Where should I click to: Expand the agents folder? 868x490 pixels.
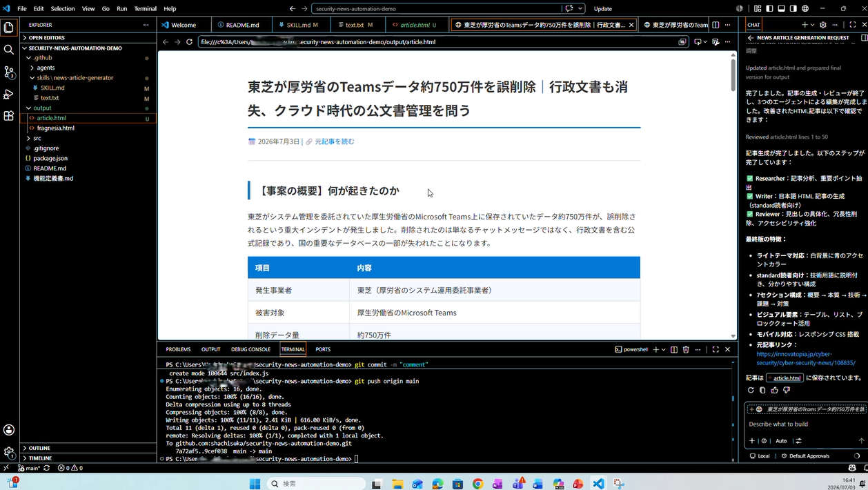(x=88, y=68)
